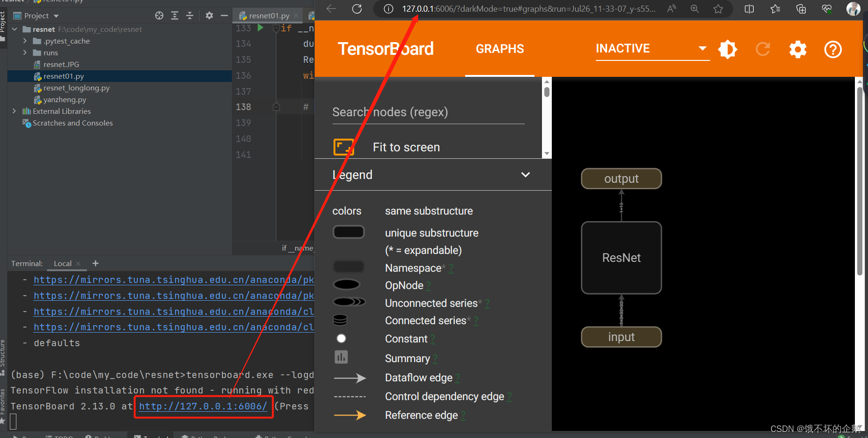Click the Collapse All icon in Project panel
The width and height of the screenshot is (868, 438).
pos(190,15)
